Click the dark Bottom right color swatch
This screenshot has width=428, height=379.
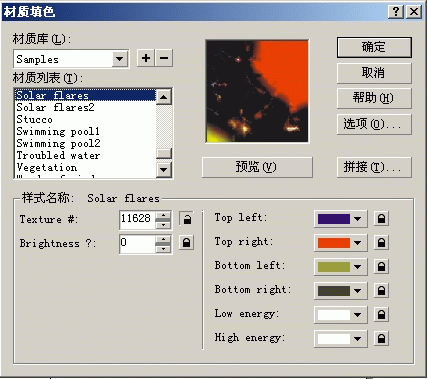tap(334, 291)
